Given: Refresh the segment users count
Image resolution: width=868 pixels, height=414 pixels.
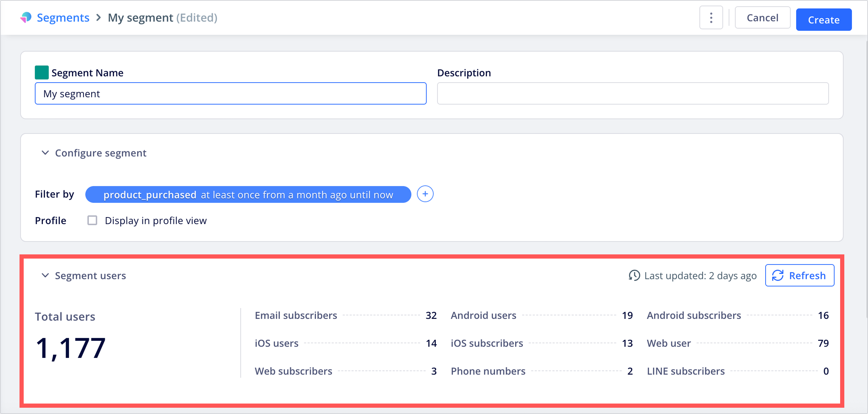Looking at the screenshot, I should point(799,275).
